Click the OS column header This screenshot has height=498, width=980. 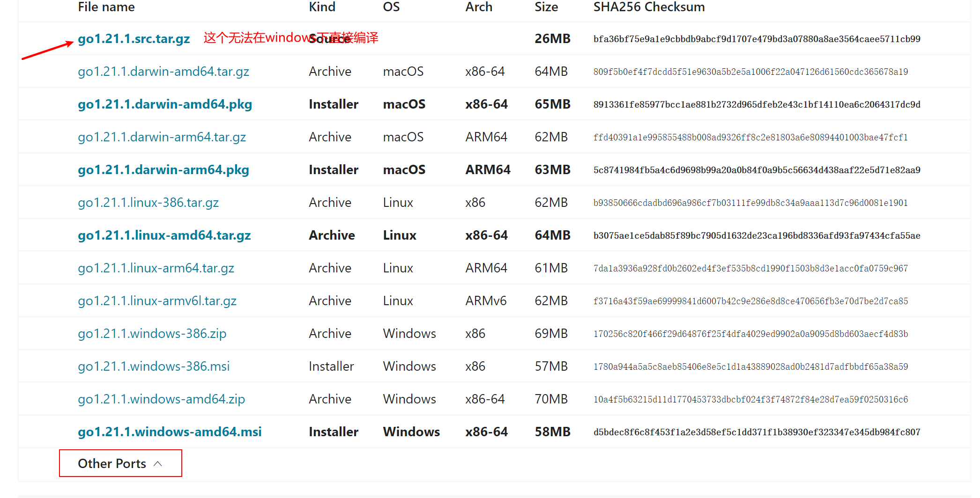391,7
